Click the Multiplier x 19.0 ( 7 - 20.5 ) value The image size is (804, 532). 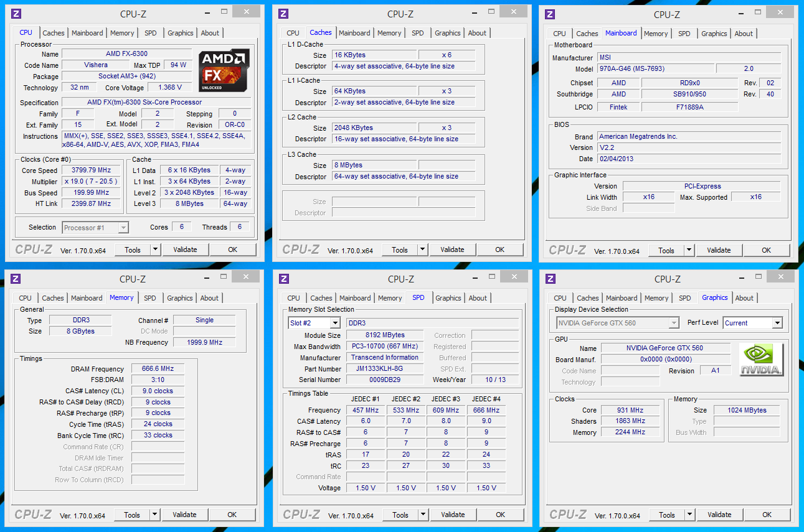92,181
